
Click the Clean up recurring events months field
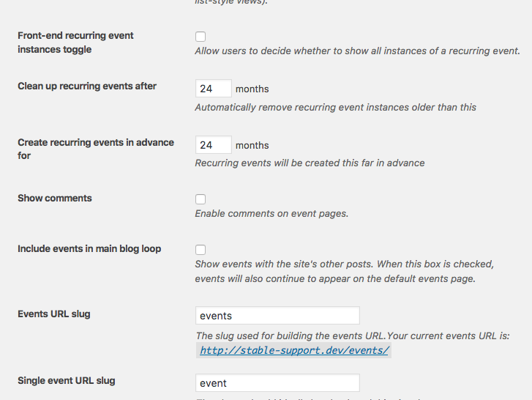click(x=214, y=89)
